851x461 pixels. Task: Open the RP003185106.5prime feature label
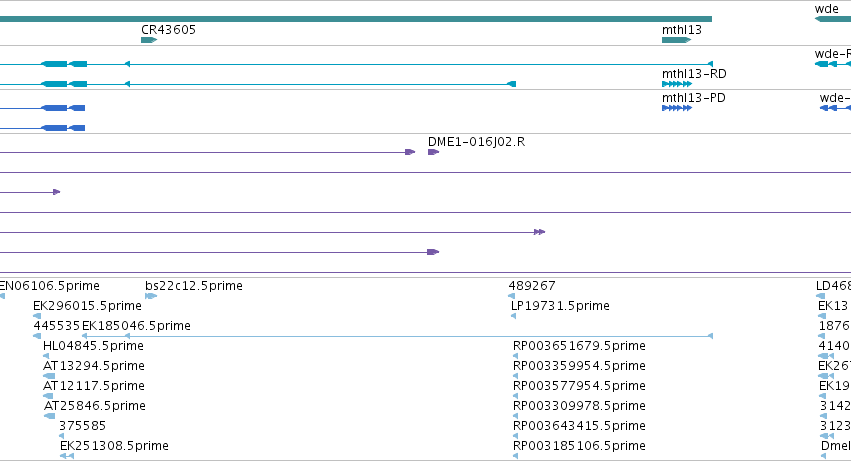[579, 446]
